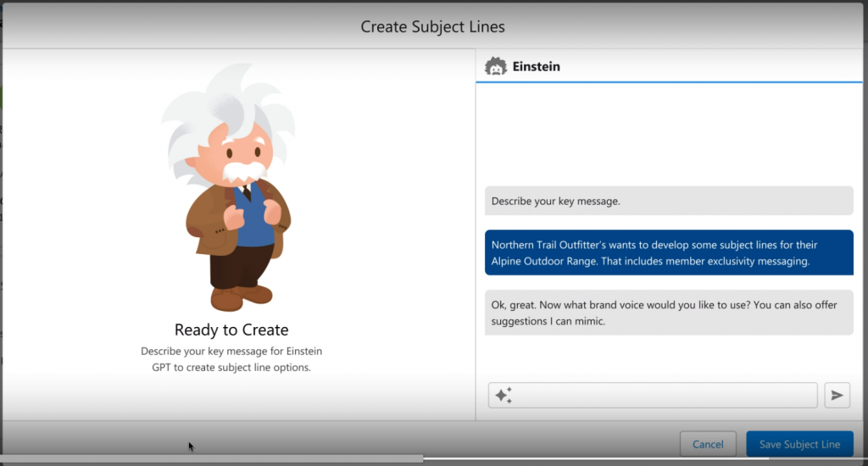Click the sparkle icon in the message box
868x466 pixels.
[504, 395]
